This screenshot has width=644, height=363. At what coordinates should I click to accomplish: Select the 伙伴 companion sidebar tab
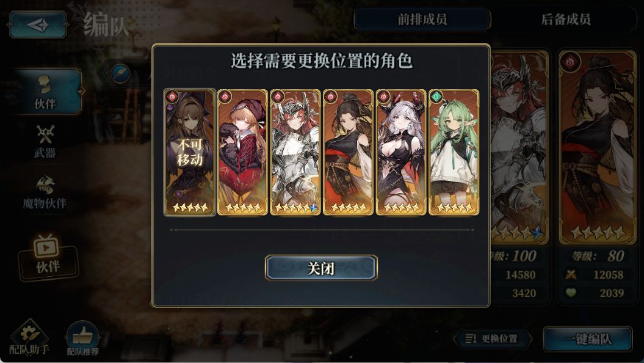[45, 92]
